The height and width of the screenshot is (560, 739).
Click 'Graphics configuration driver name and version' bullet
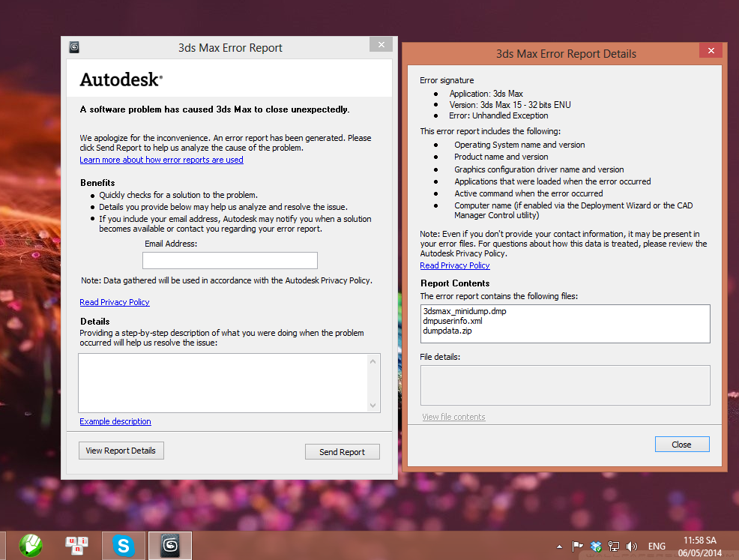point(539,169)
